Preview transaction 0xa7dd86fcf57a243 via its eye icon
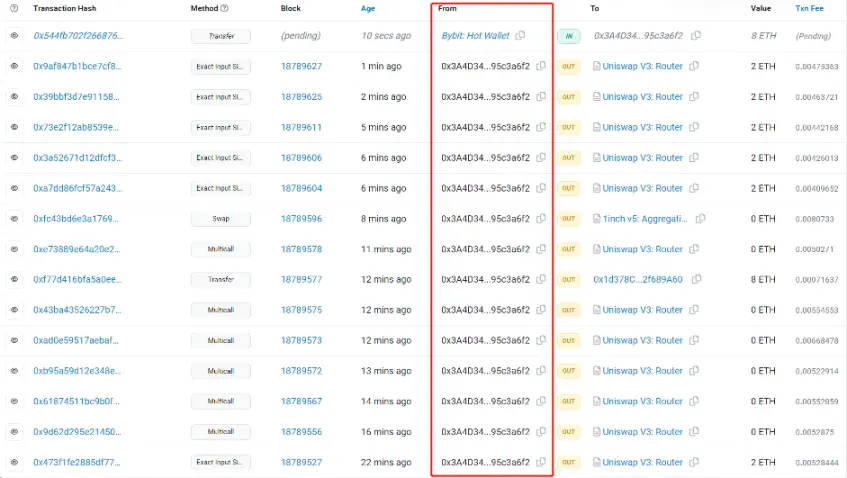The height and width of the screenshot is (478, 847). [14, 188]
